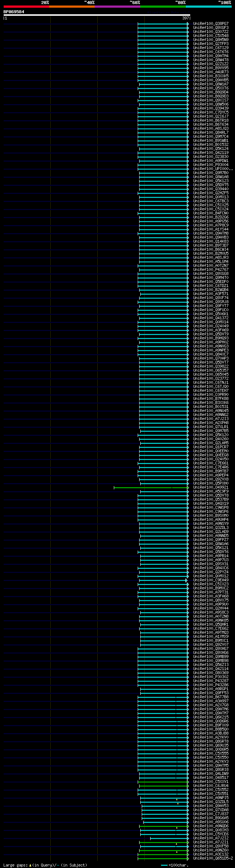The height and width of the screenshot is (868, 235).
Task: Click hit label UniRef100_Q3ZDL5
Action: click(211, 802)
